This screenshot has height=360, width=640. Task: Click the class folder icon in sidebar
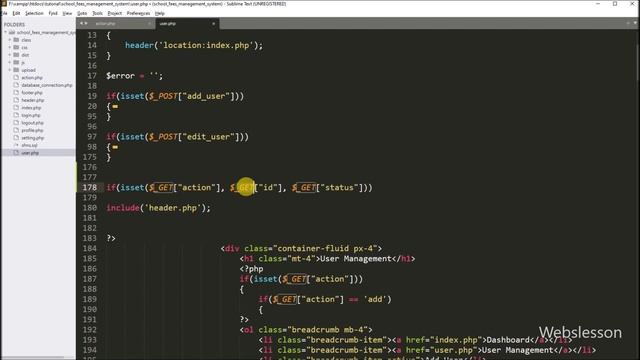click(x=16, y=40)
